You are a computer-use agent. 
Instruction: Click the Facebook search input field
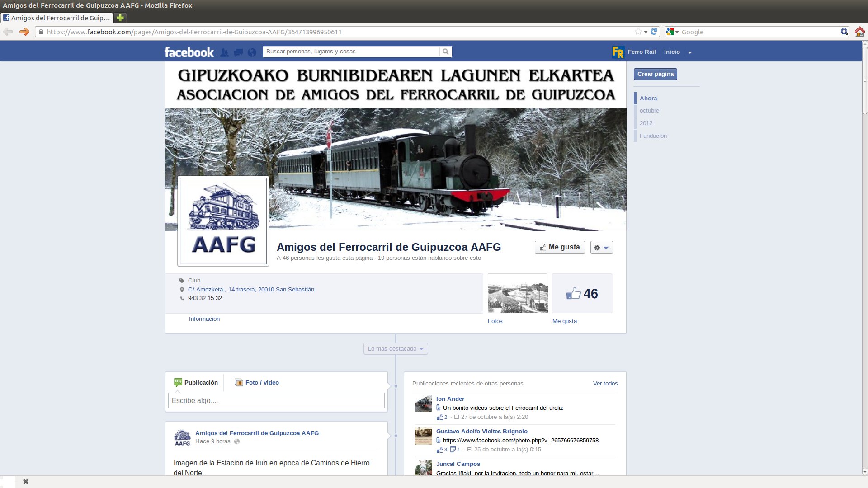click(351, 52)
